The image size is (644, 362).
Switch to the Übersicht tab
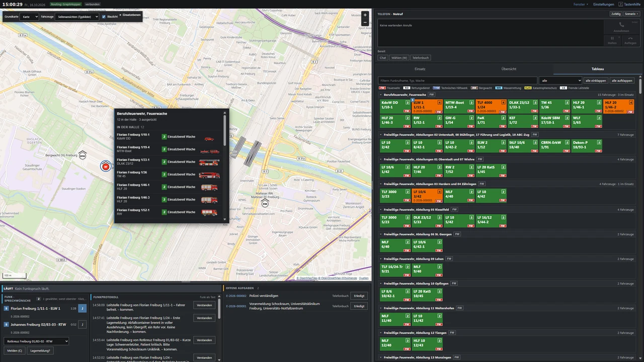(x=509, y=69)
